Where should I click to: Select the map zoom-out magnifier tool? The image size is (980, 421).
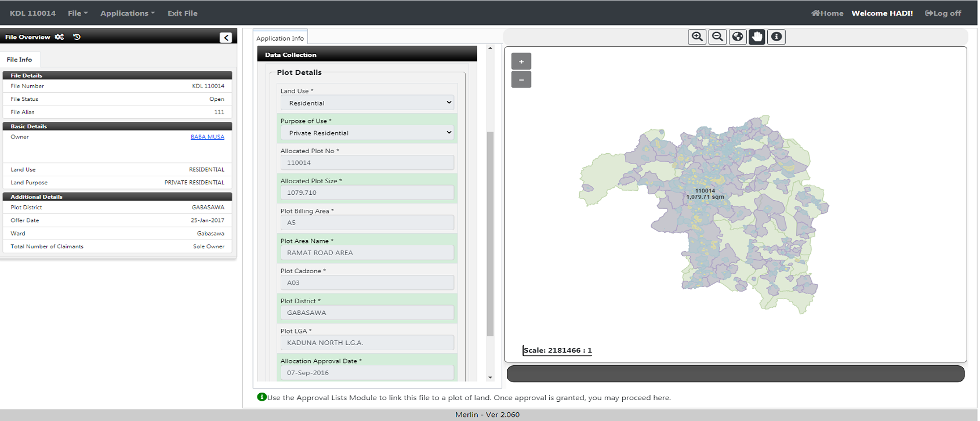(717, 37)
